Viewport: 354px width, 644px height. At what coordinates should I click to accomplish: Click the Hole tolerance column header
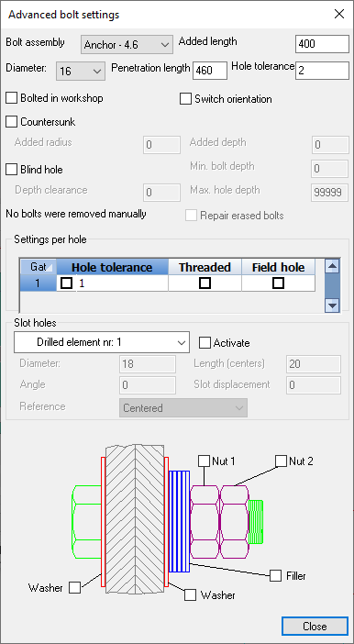[x=112, y=267]
